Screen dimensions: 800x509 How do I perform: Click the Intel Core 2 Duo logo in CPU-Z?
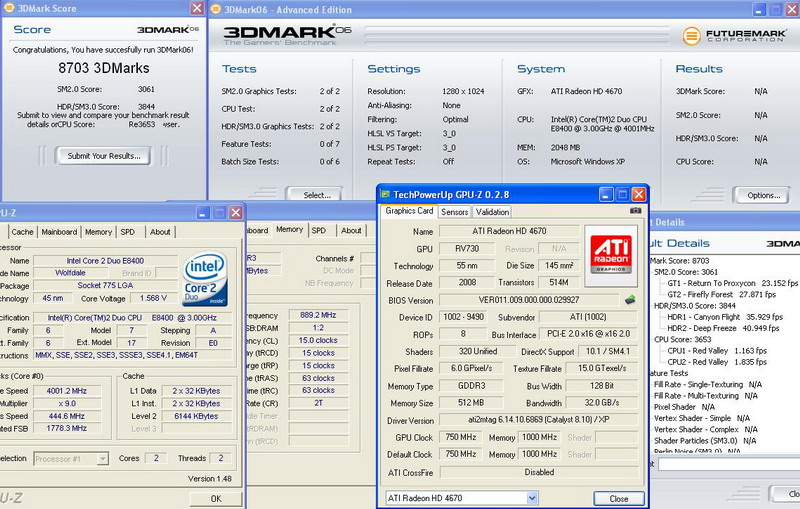(205, 279)
